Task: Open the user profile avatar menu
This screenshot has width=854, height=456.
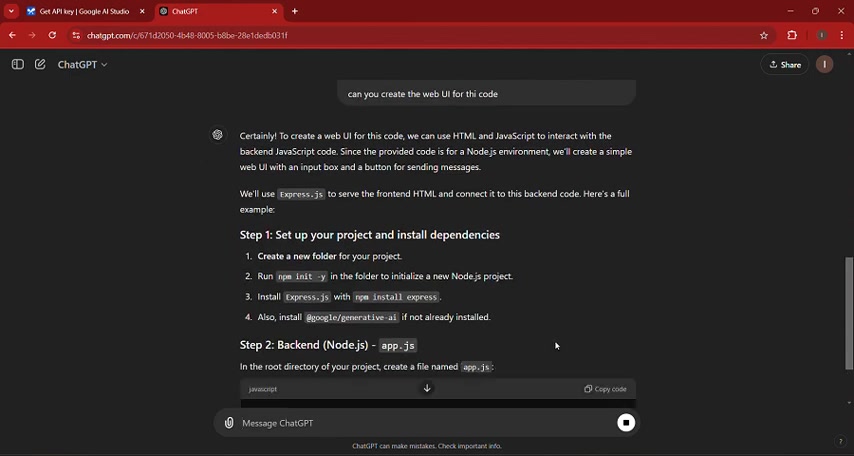Action: [824, 65]
